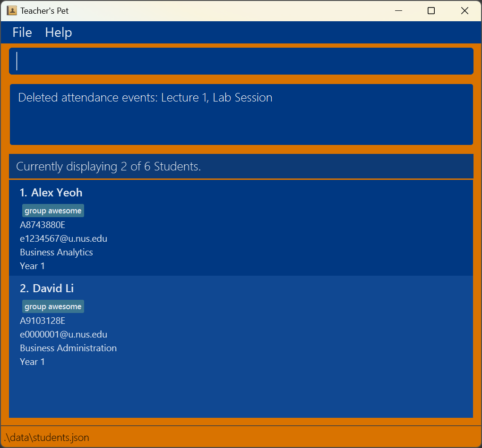The height and width of the screenshot is (448, 482).
Task: Click David Li's email e0000001@u.nus.edu
Action: [64, 334]
